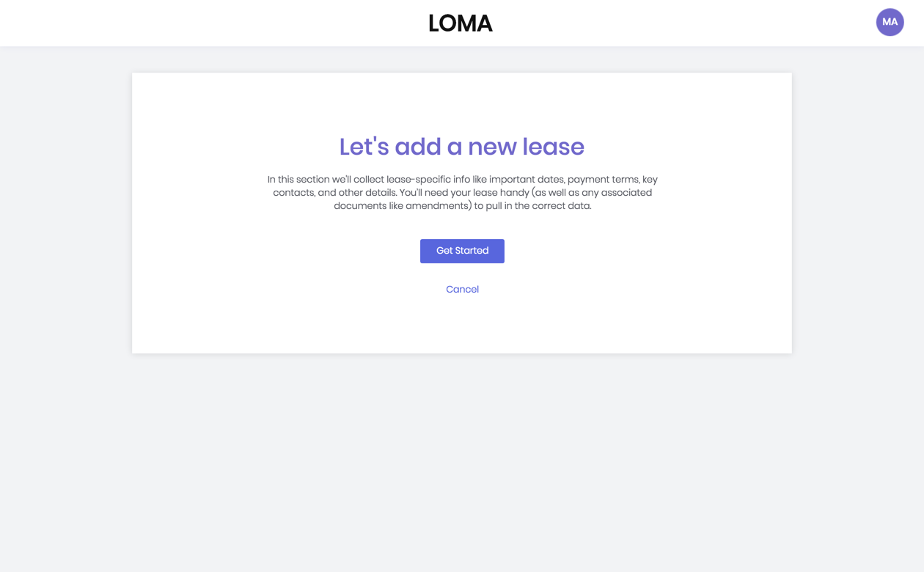The width and height of the screenshot is (924, 572).
Task: Return home by clicking the LOMA wordmark
Action: pyautogui.click(x=461, y=23)
